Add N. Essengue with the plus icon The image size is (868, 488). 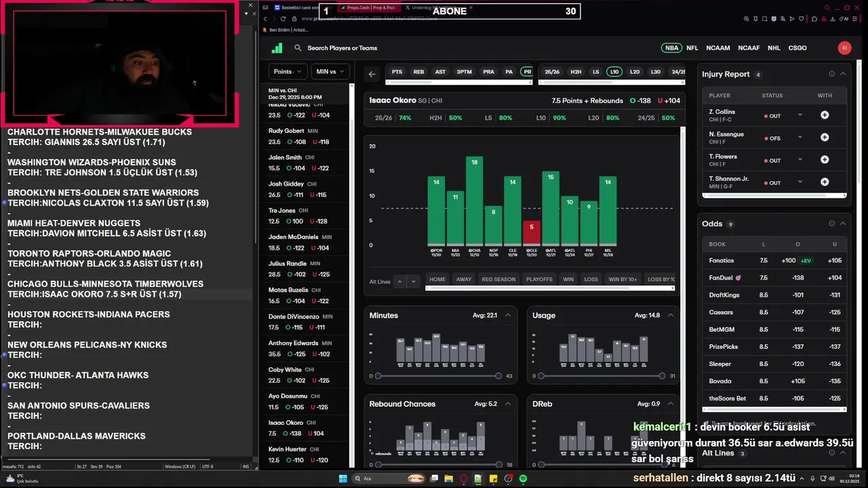[x=825, y=138]
